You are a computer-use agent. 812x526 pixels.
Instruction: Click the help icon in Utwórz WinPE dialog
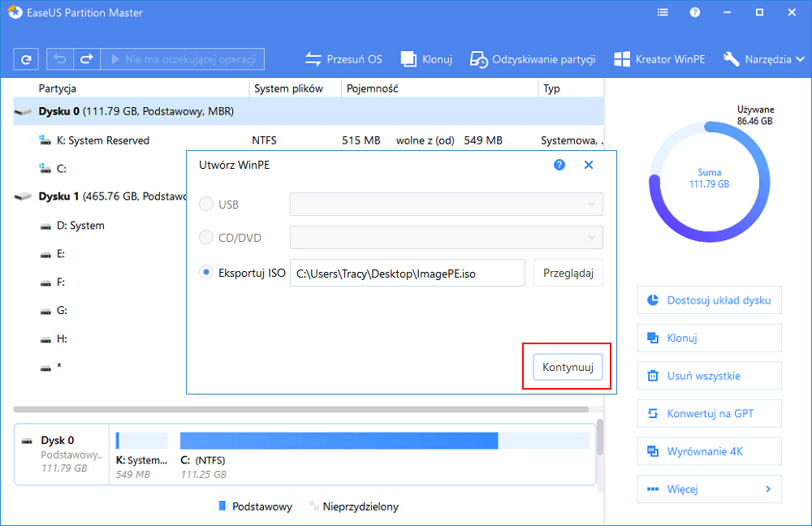pos(559,165)
